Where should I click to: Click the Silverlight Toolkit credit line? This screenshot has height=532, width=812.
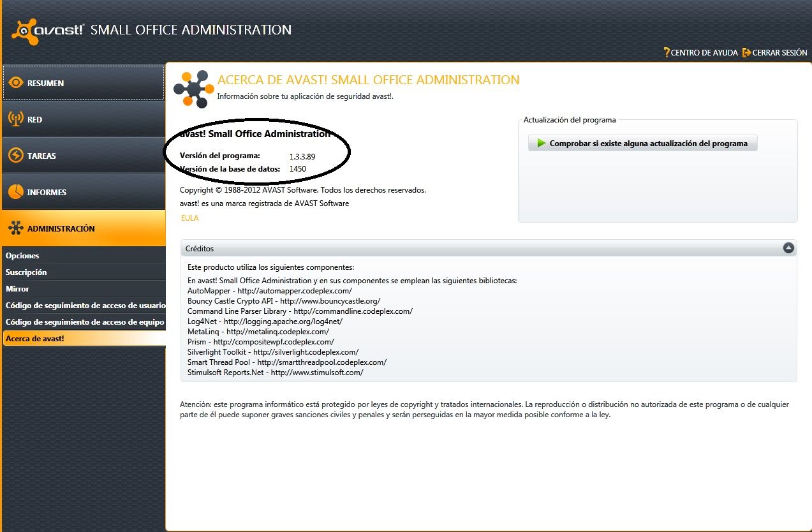point(273,352)
